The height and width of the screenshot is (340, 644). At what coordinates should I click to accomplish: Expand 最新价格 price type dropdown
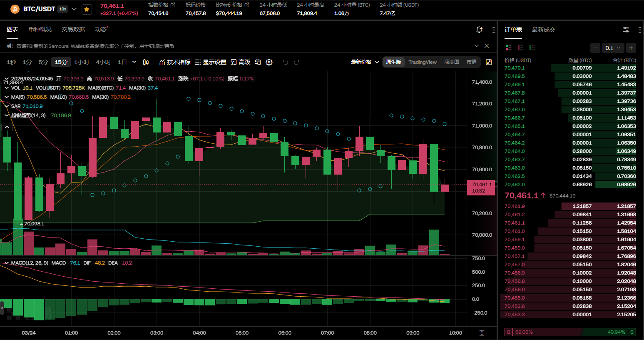[365, 62]
